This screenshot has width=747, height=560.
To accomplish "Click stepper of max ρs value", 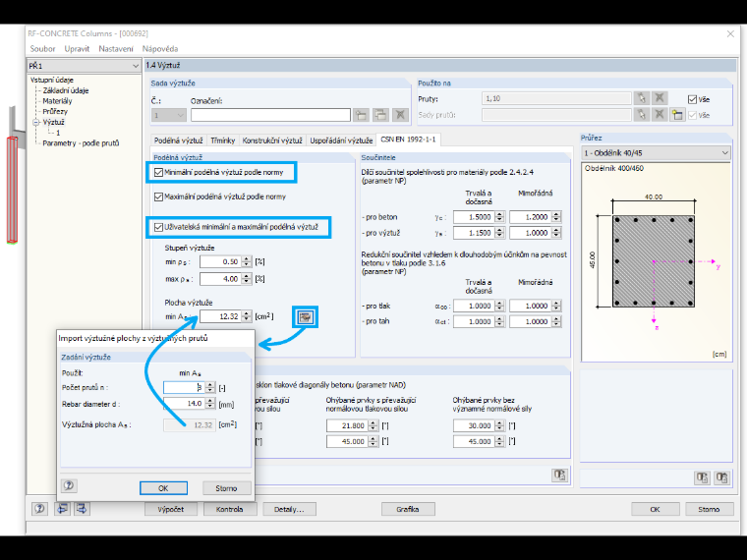I will click(x=247, y=279).
